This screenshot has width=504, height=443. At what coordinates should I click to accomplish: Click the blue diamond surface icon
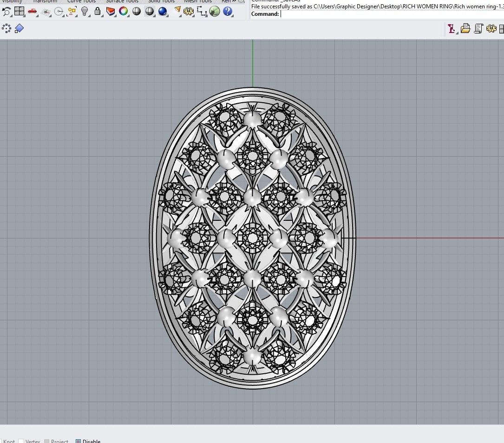(20, 29)
